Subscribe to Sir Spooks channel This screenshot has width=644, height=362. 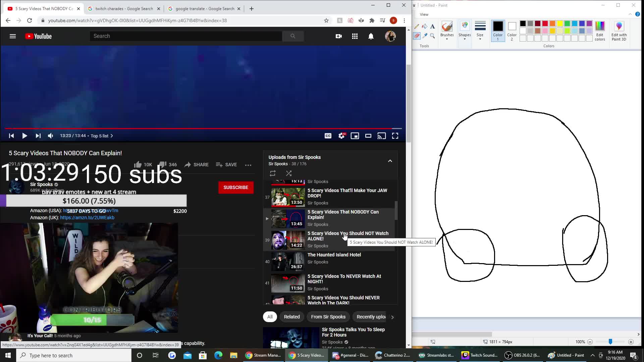pyautogui.click(x=236, y=187)
